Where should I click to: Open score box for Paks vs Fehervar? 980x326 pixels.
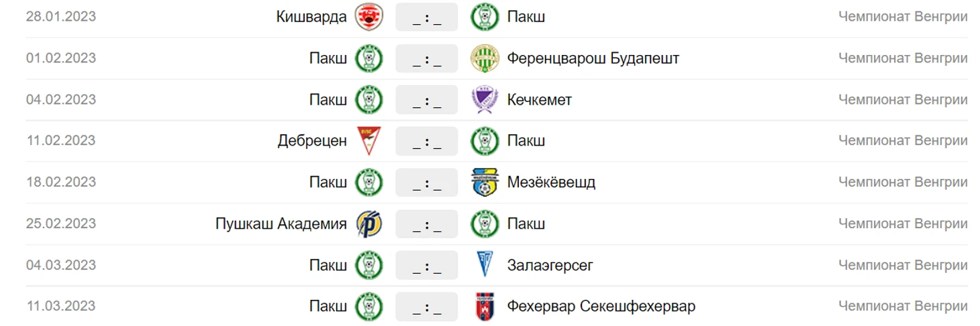pos(426,307)
